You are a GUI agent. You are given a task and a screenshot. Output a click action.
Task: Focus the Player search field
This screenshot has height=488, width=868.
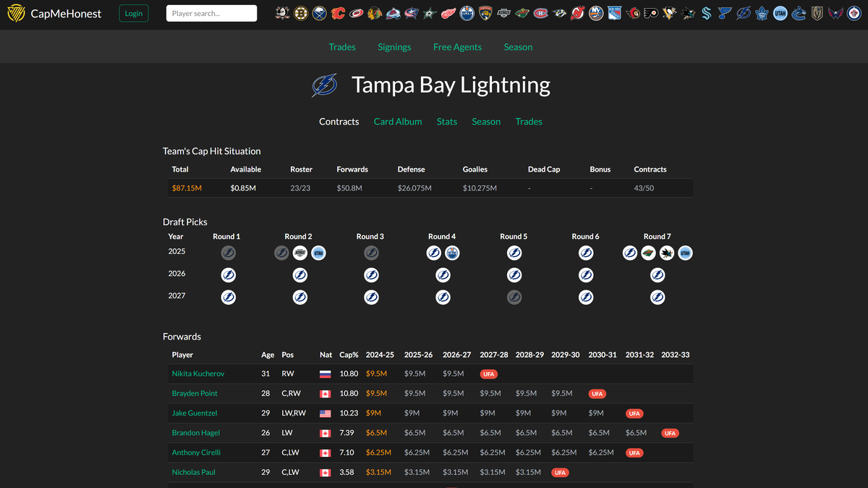click(211, 13)
